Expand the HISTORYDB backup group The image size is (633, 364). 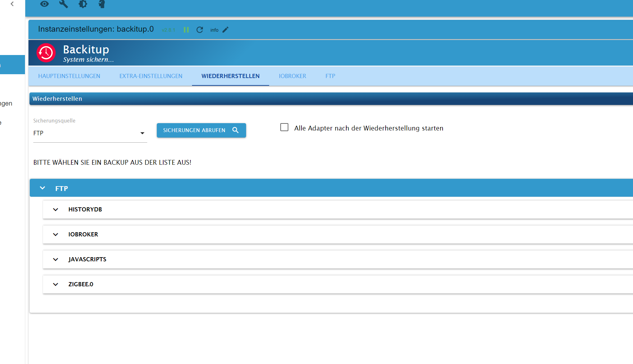pyautogui.click(x=56, y=210)
